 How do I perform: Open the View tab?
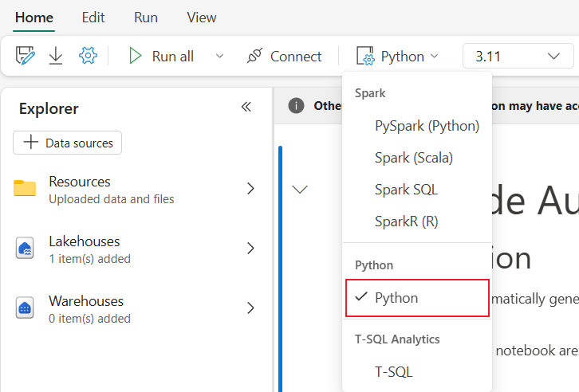coord(202,18)
